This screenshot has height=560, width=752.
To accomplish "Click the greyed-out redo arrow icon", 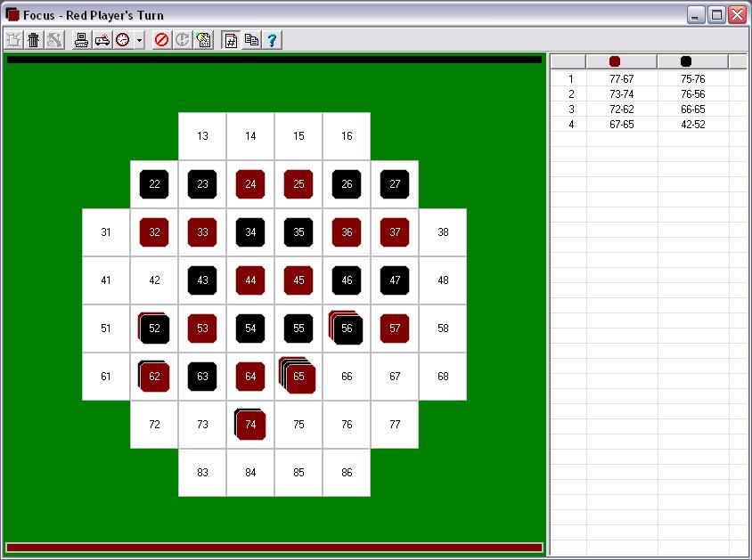I will (x=183, y=40).
